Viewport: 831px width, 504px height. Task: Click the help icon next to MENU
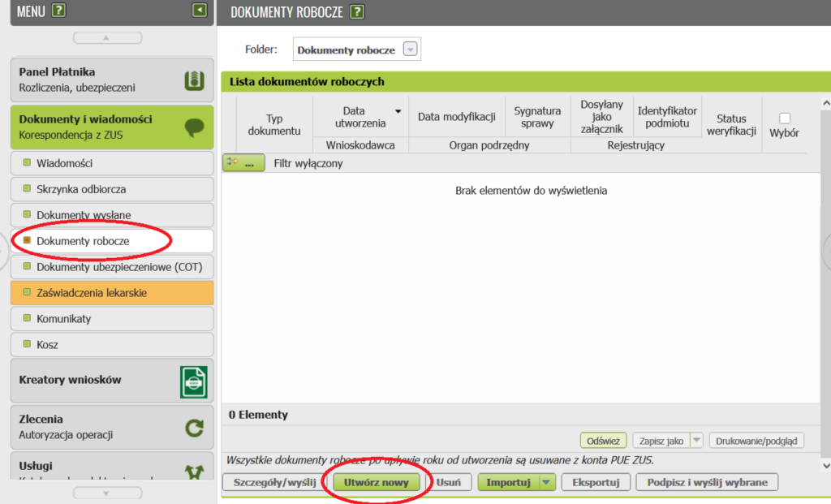pos(58,11)
